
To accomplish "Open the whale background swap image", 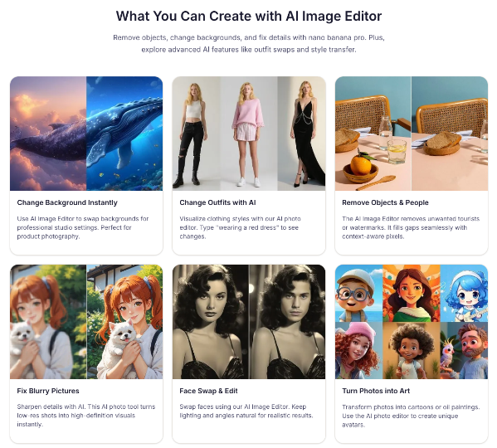I will pyautogui.click(x=86, y=134).
